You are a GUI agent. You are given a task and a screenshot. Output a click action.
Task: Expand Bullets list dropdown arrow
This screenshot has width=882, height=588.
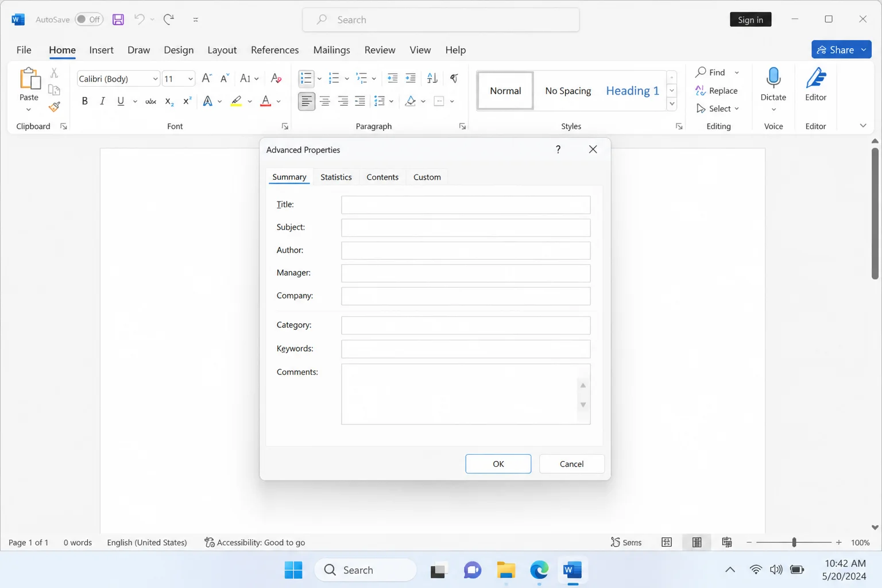[x=319, y=79]
